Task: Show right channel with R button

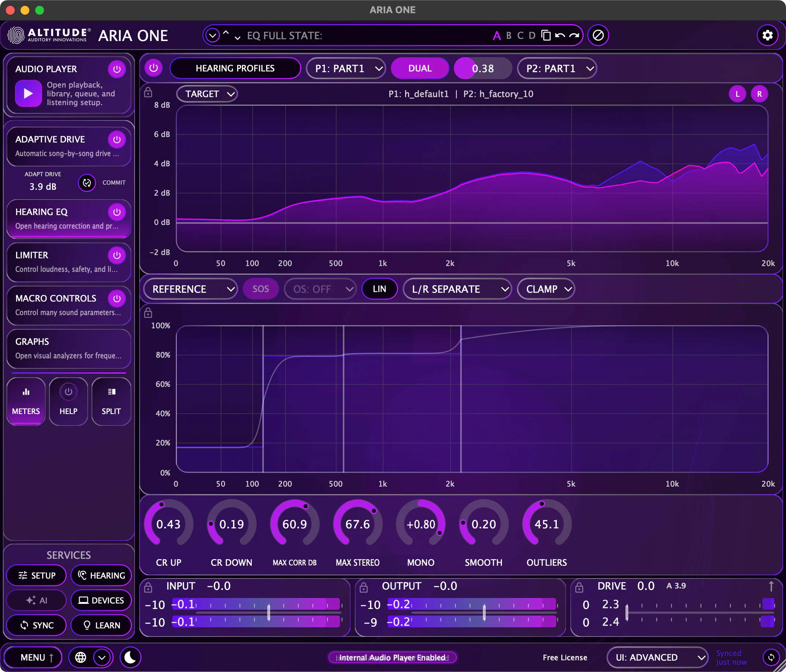Action: click(760, 94)
